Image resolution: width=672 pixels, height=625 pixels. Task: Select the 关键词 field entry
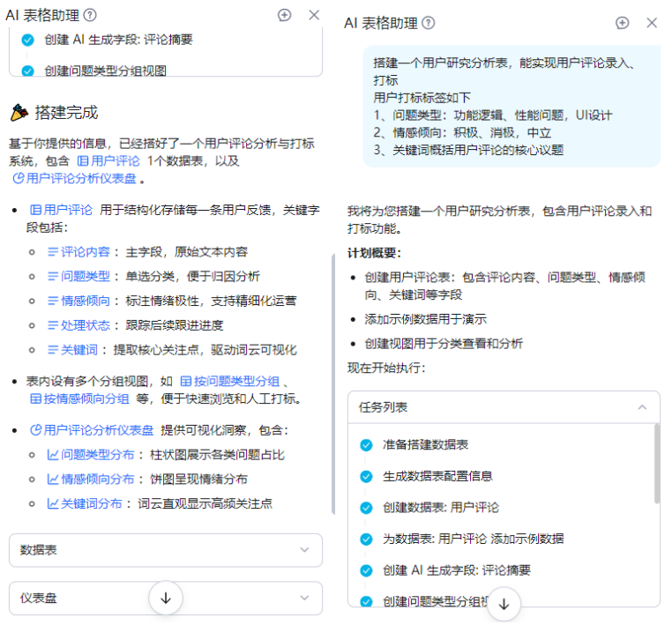pyautogui.click(x=79, y=350)
